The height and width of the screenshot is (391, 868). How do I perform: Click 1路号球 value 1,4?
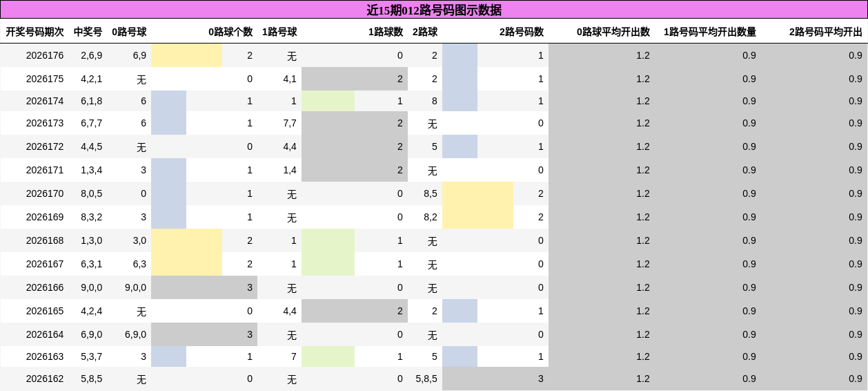coord(290,170)
